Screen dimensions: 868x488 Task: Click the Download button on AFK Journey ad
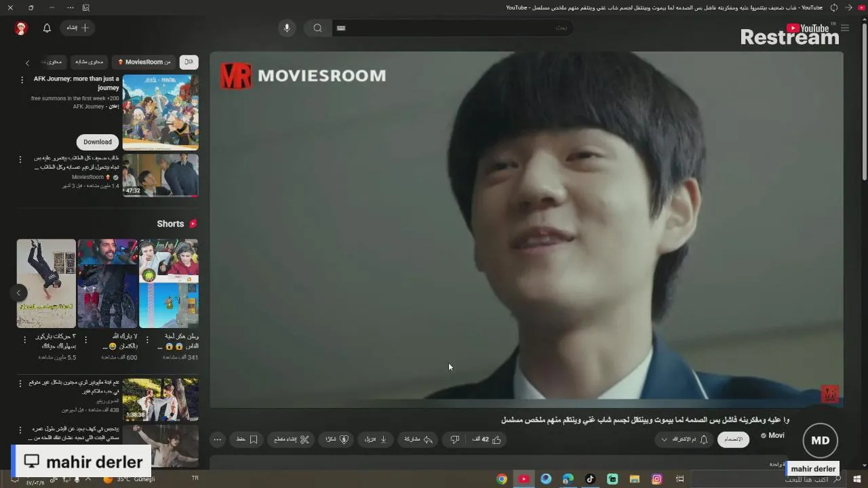98,142
